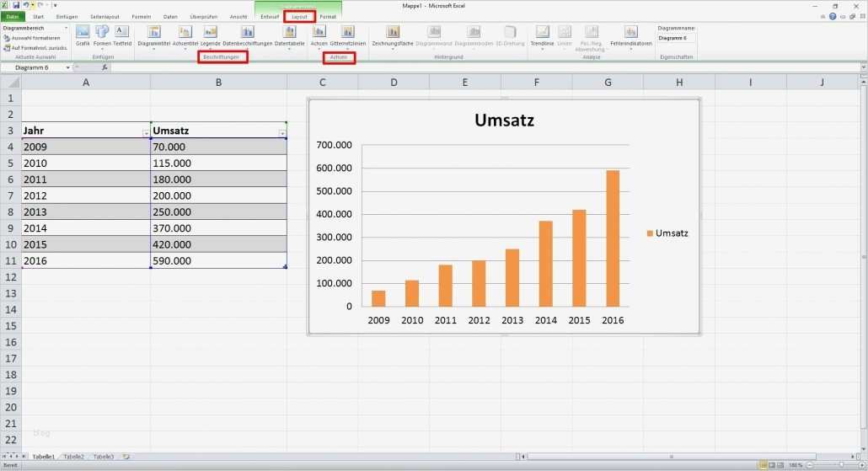
Task: Click Auf Formatvorl. zurücks. button
Action: click(35, 47)
